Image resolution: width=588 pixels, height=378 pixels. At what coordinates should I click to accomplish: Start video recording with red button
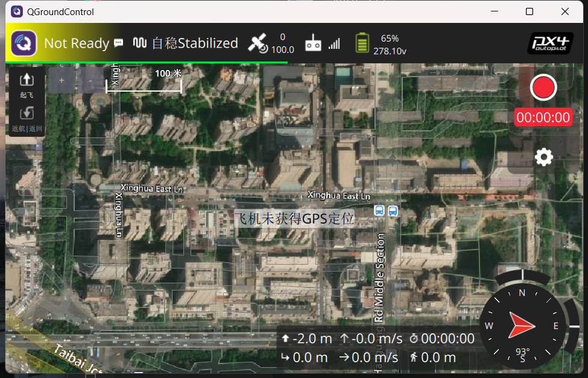coord(543,88)
